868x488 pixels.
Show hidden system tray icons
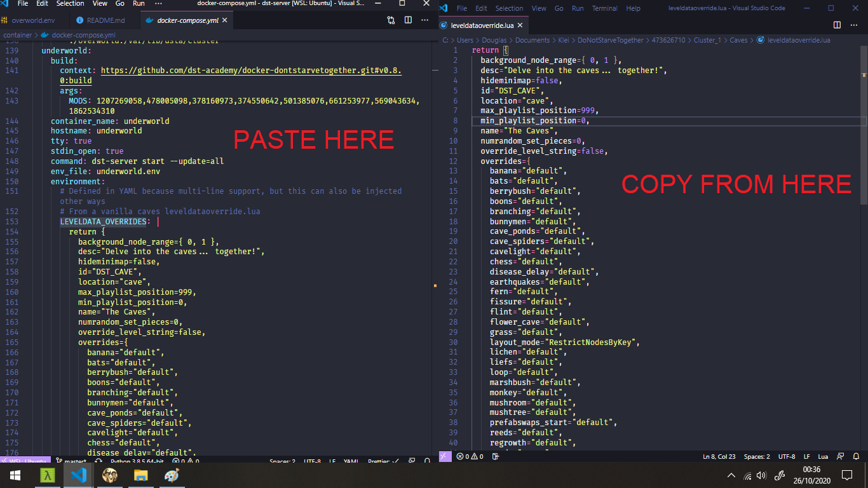coord(731,475)
